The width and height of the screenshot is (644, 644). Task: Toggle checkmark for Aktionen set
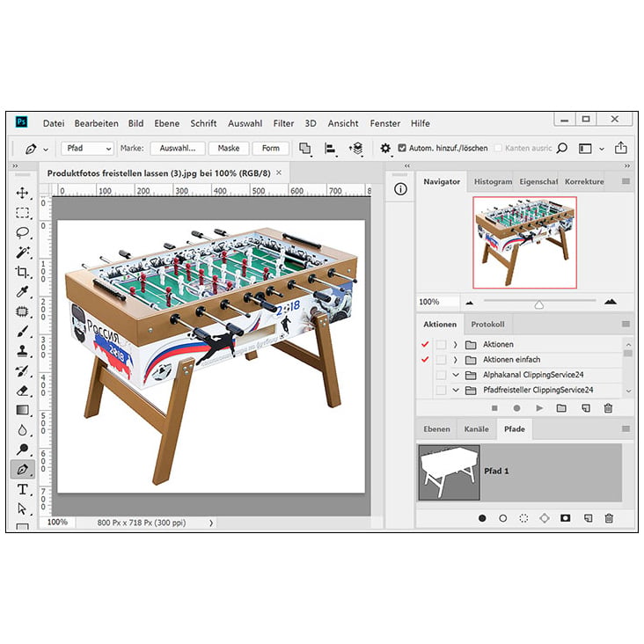tap(425, 345)
